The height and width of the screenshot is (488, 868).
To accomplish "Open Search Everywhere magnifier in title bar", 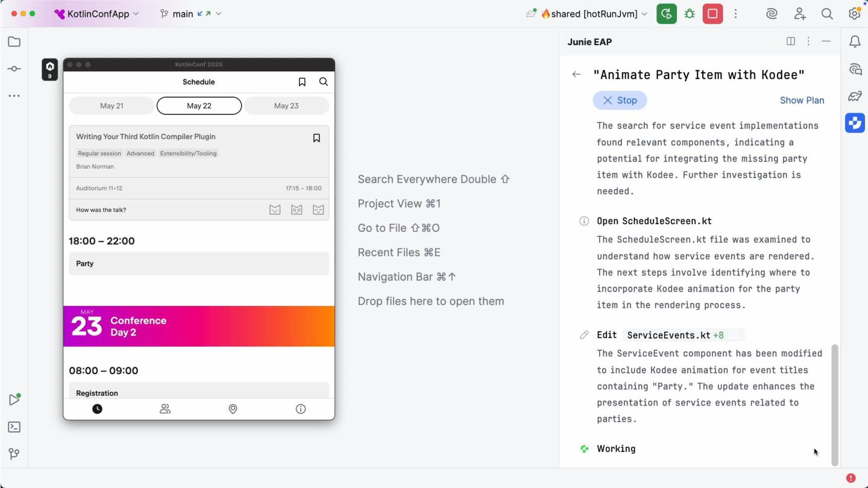I will click(827, 14).
